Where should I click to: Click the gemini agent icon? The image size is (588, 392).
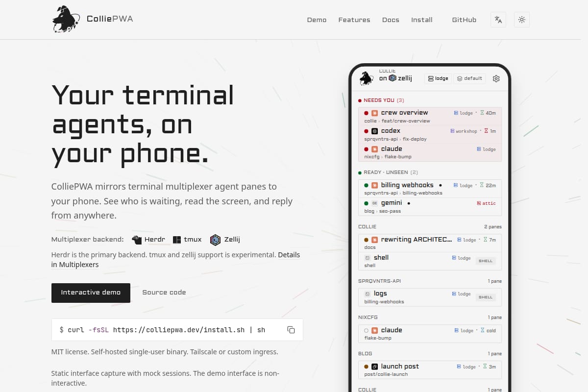coord(375,203)
